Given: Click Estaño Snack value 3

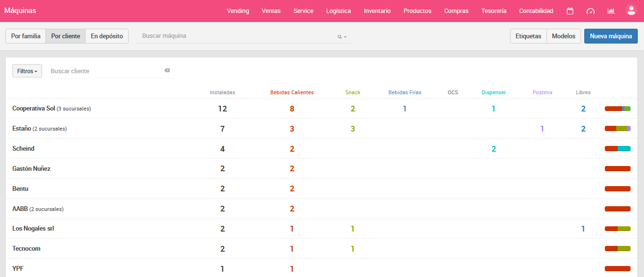Looking at the screenshot, I should [353, 129].
